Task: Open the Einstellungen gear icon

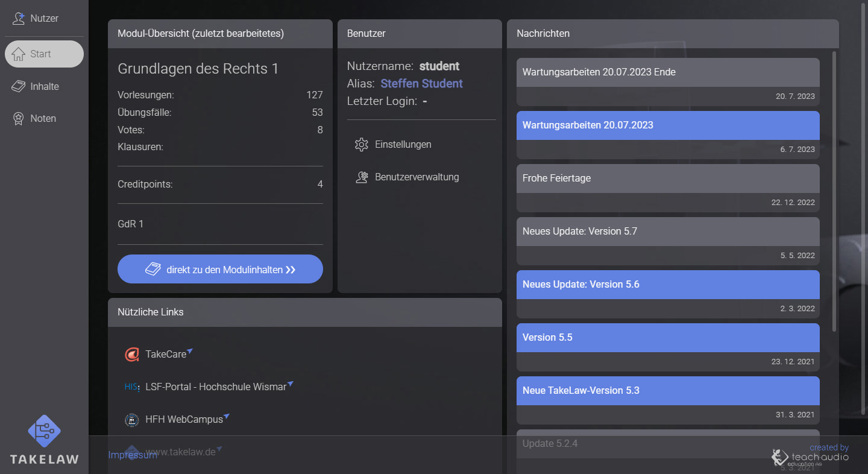Action: pos(362,145)
